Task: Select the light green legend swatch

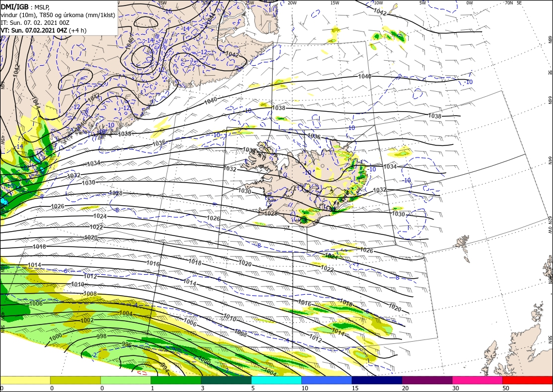Action: click(x=126, y=380)
